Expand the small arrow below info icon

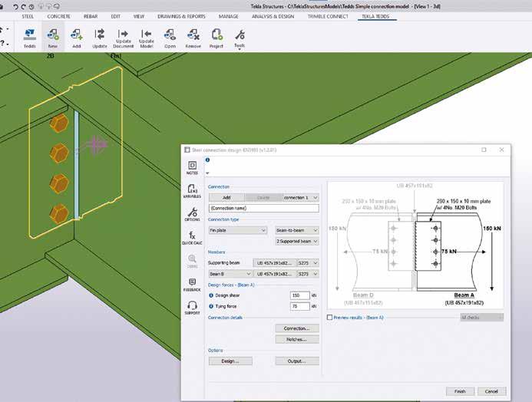tap(207, 173)
